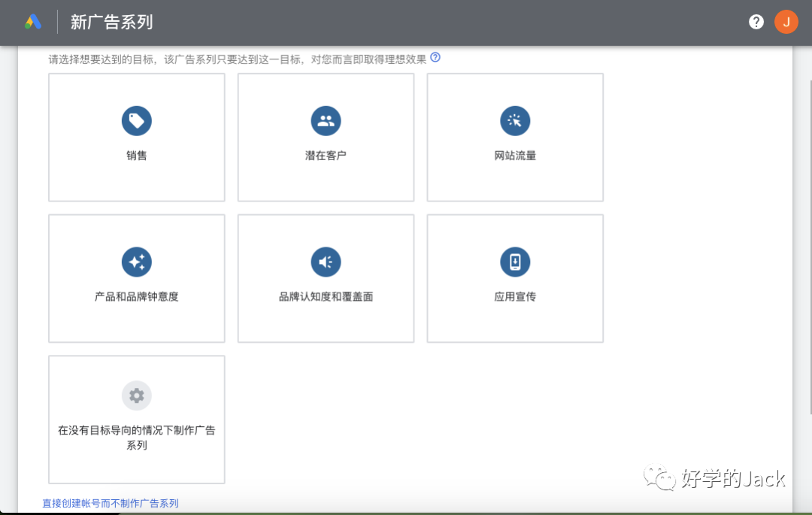This screenshot has width=812, height=515.
Task: Click the help question mark in the header
Action: tap(756, 22)
